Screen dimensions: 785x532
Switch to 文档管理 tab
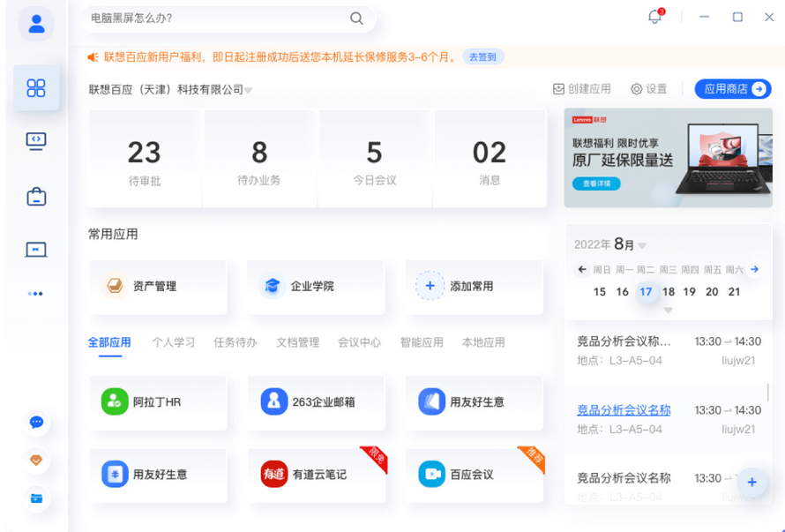click(x=298, y=342)
